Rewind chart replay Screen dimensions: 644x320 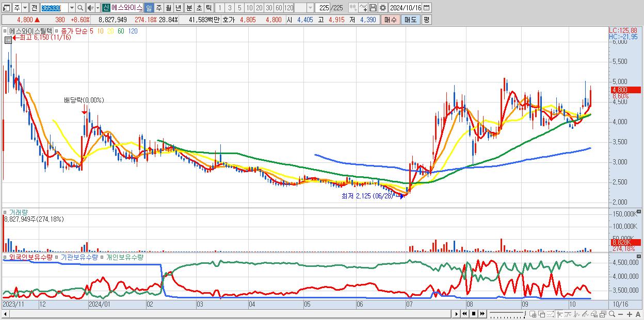464,314
